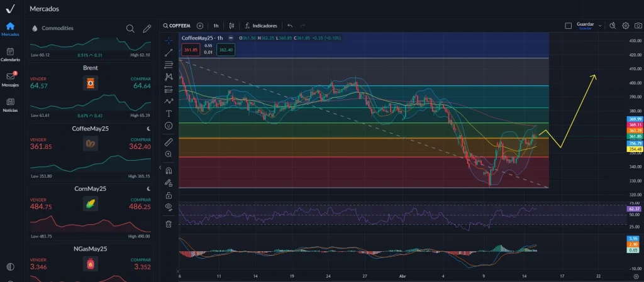Select the trend line drawing tool
Image resolution: width=644 pixels, height=282 pixels.
169,53
